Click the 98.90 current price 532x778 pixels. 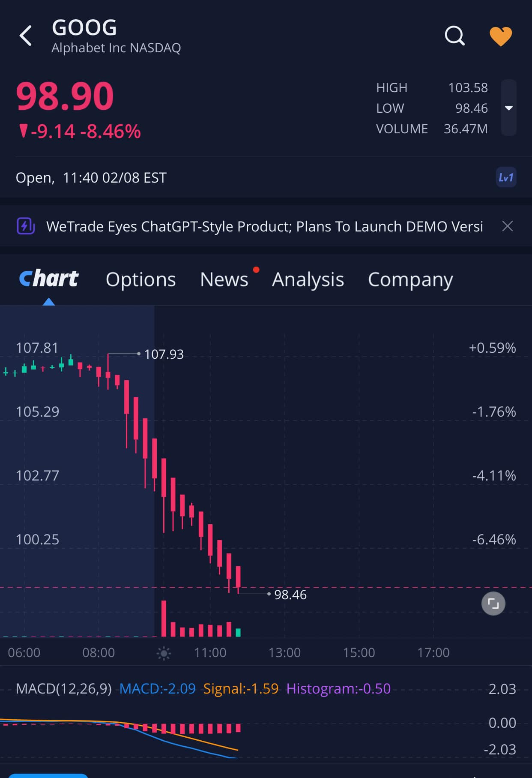coord(65,96)
